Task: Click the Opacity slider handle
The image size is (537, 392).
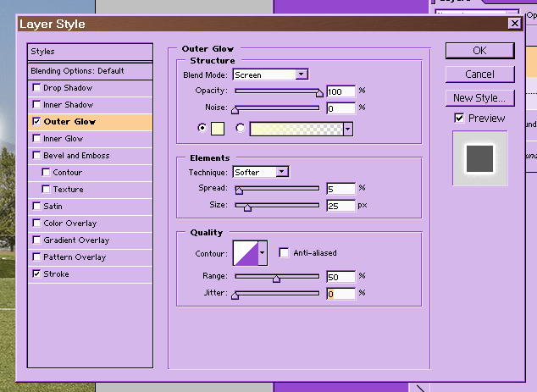Action: 319,93
